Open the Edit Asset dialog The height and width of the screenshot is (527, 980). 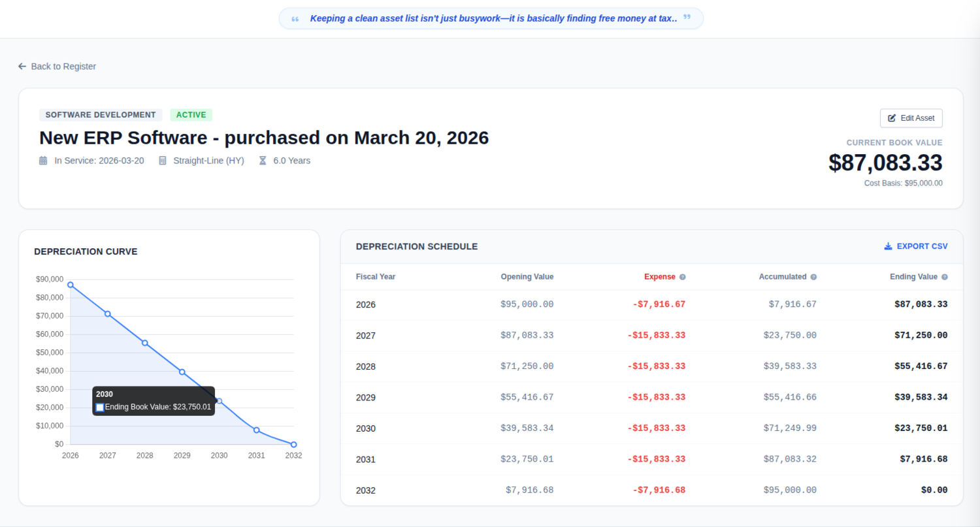(x=911, y=118)
